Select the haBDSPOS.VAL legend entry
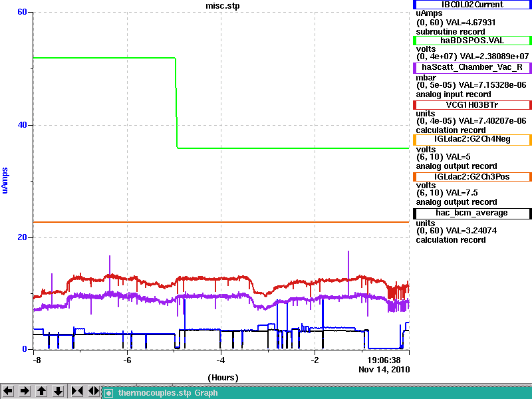Viewport: 532px width, 399px height. [472, 41]
